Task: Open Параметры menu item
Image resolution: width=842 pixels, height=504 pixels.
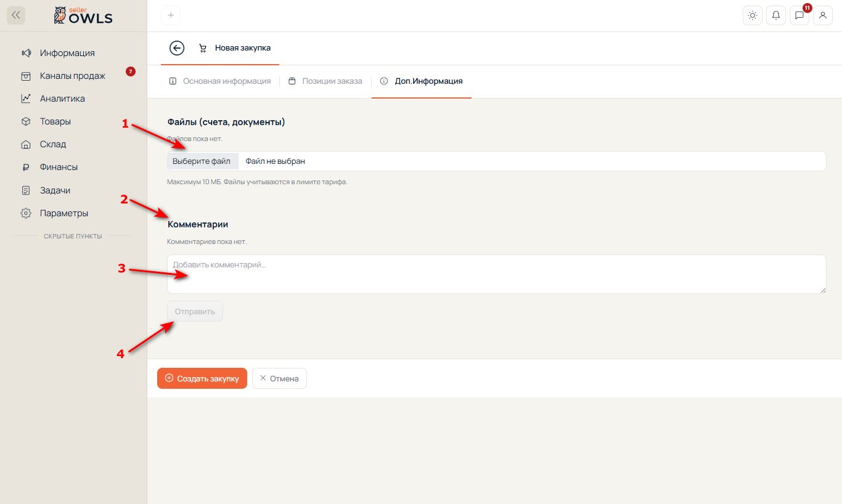Action: pyautogui.click(x=64, y=213)
